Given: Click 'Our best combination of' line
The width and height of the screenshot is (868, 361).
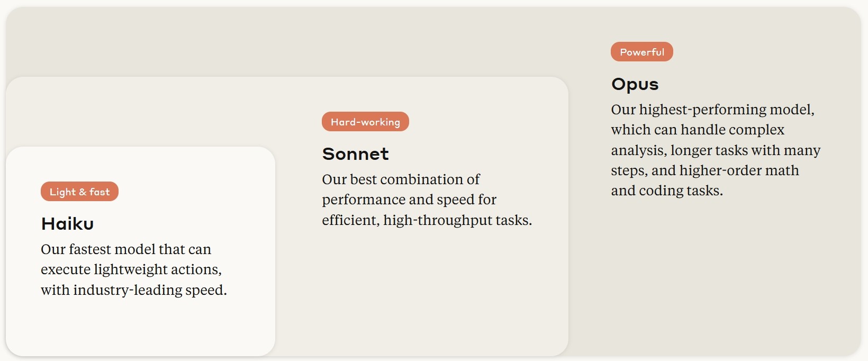Looking at the screenshot, I should [401, 179].
